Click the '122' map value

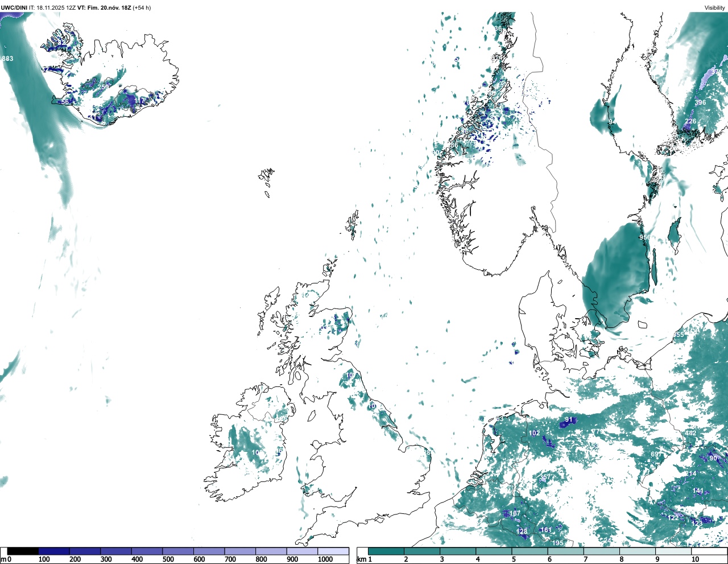(673, 518)
